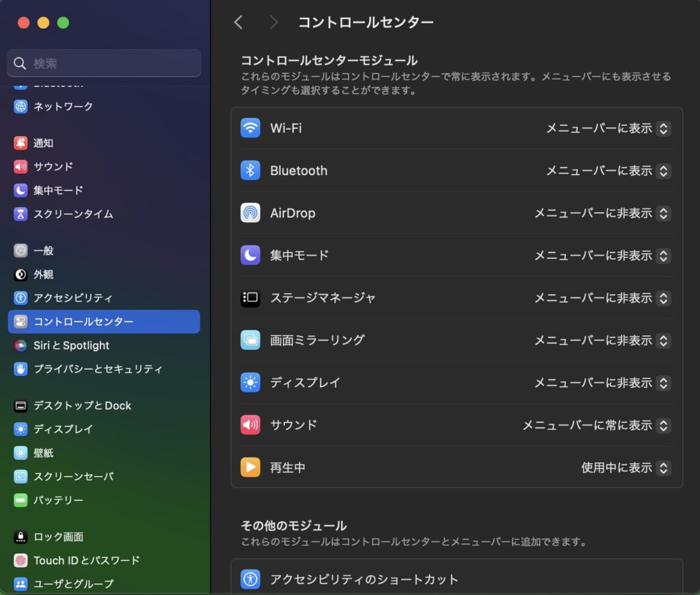700x595 pixels.
Task: Click the ステージマネージャ icon
Action: click(x=250, y=297)
